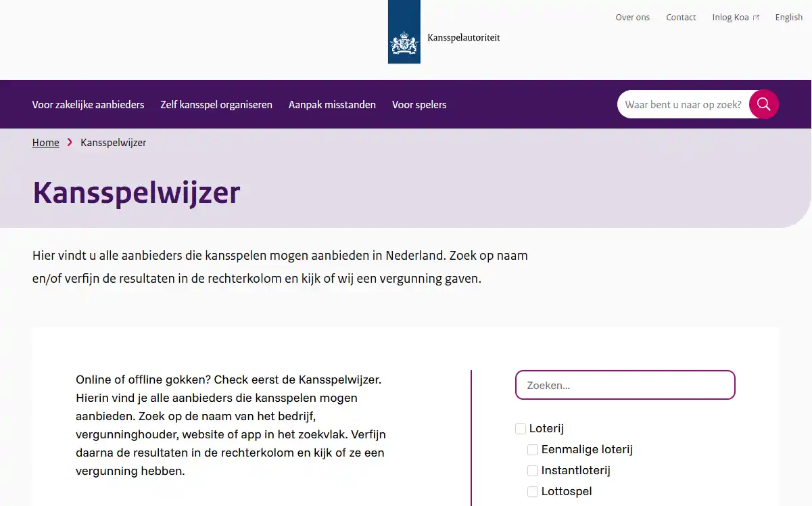Click the Kansspelwijzer page heading
This screenshot has width=812, height=506.
137,193
